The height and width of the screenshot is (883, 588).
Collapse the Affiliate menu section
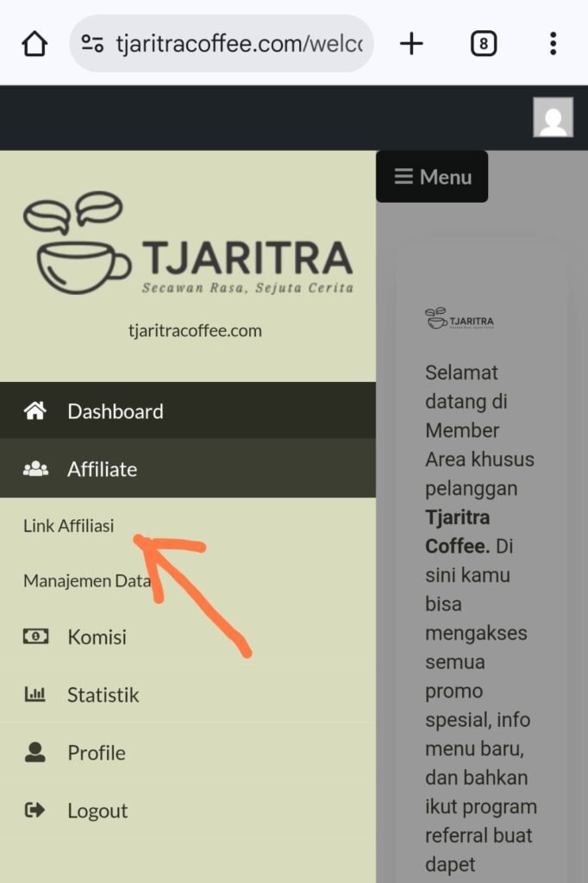click(188, 468)
